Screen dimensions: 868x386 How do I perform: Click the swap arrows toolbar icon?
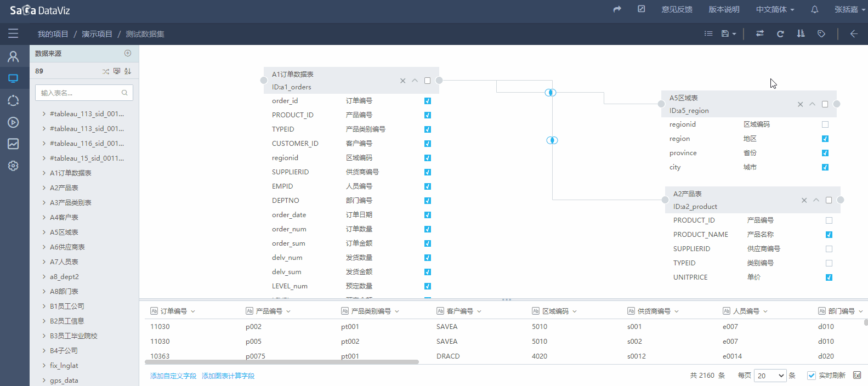tap(759, 33)
